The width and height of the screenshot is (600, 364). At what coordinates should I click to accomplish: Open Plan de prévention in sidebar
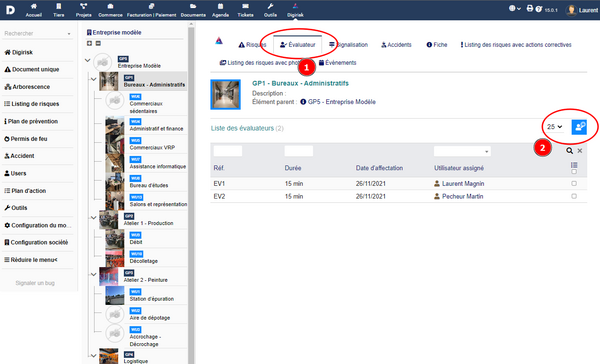pos(31,121)
